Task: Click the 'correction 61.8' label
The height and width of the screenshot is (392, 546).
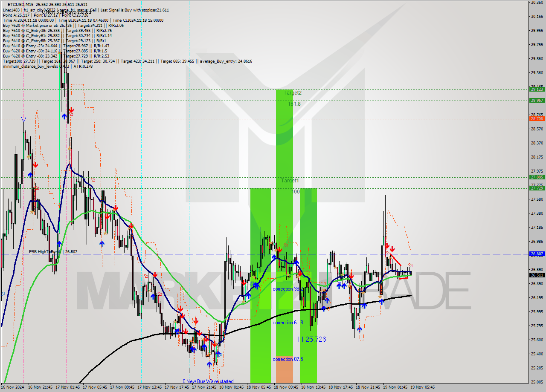Action: [x=288, y=323]
